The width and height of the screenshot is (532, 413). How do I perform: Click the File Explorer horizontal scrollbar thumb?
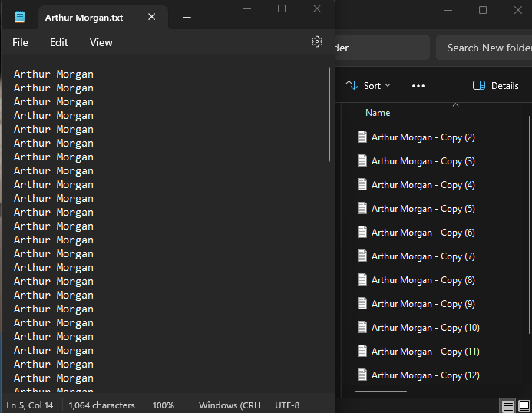[x=381, y=392]
